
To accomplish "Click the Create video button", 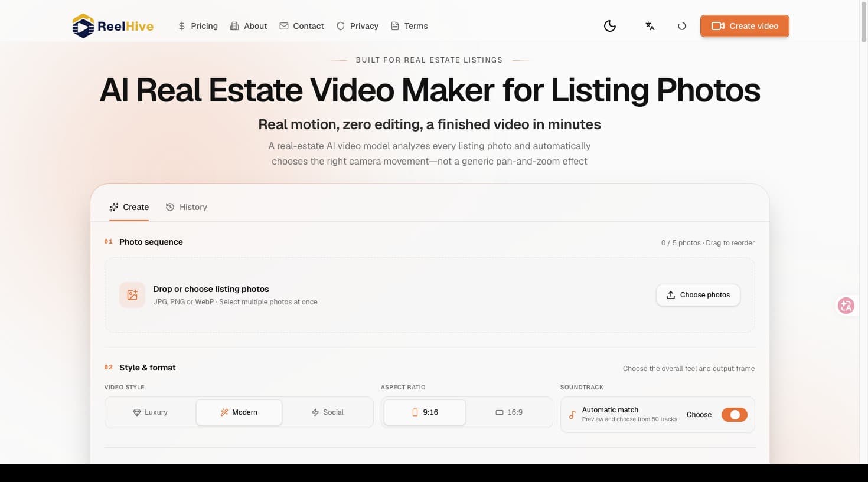I will [745, 26].
